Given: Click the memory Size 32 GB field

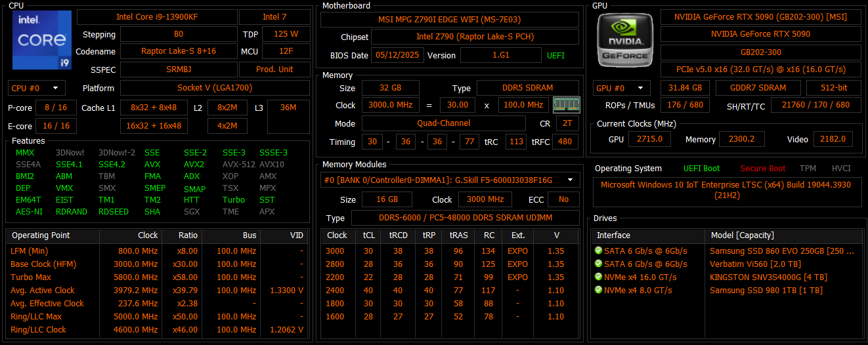Looking at the screenshot, I should click(x=390, y=88).
